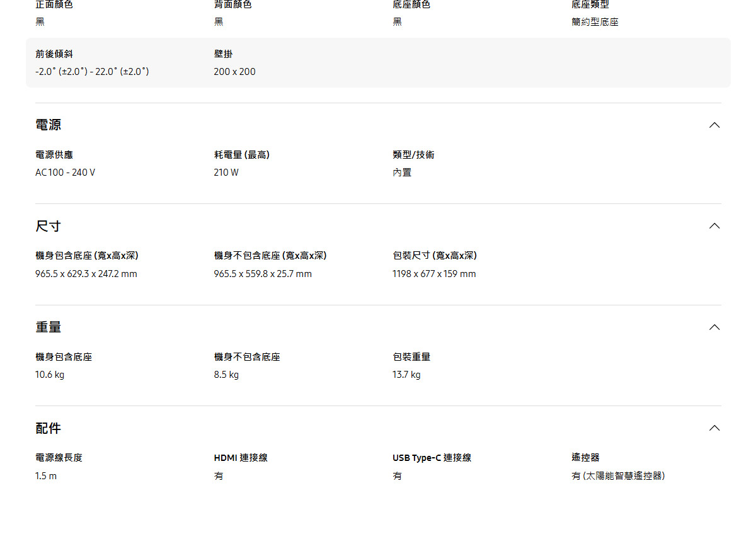Click the 尺寸 section heading
This screenshot has width=756, height=539.
click(x=49, y=226)
